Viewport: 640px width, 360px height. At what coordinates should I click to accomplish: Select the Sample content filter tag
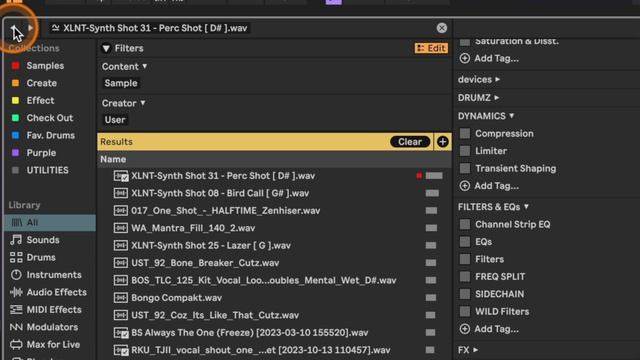(121, 83)
